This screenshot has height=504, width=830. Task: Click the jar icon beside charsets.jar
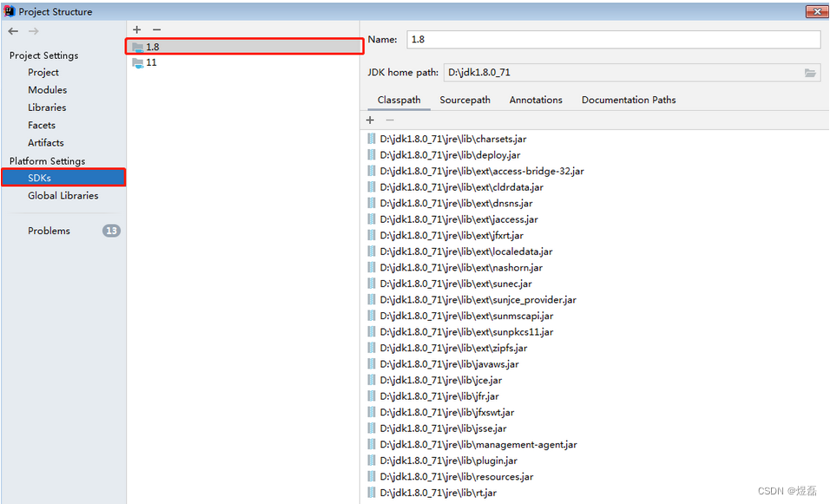(x=372, y=138)
